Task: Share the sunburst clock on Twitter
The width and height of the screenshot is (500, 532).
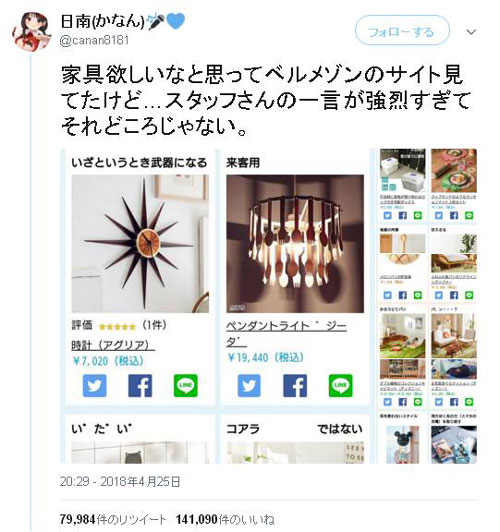Action: coord(95,385)
